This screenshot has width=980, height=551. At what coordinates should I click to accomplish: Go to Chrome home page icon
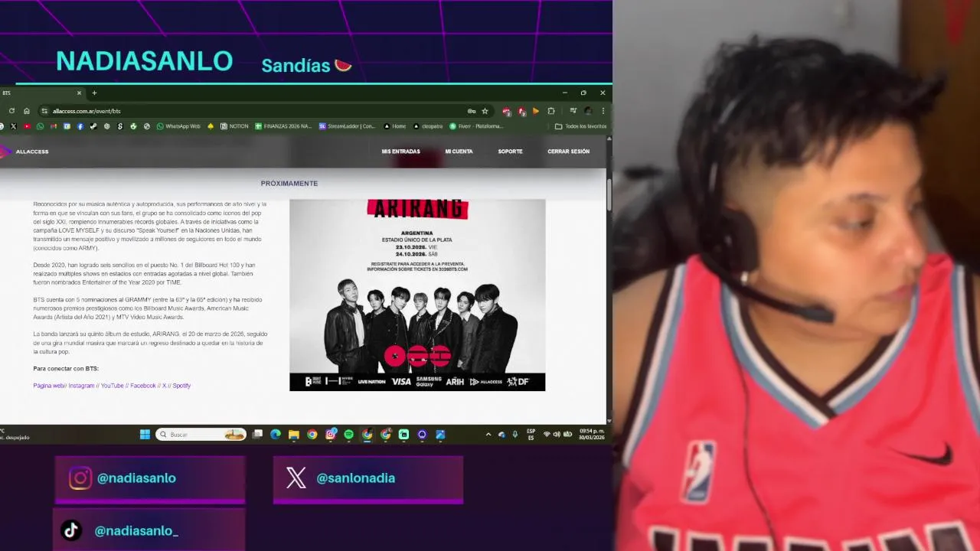click(27, 111)
